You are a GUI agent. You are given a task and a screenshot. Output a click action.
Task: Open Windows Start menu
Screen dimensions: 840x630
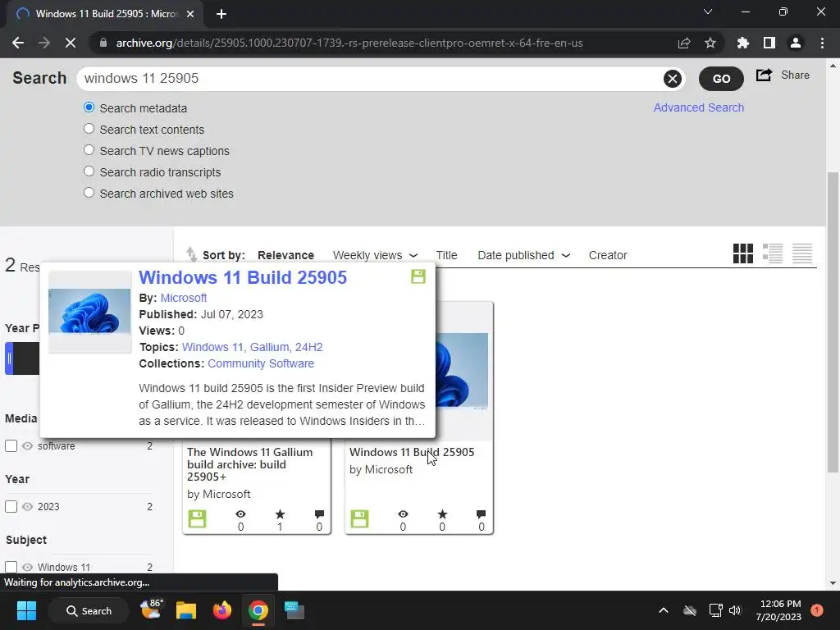pos(26,610)
